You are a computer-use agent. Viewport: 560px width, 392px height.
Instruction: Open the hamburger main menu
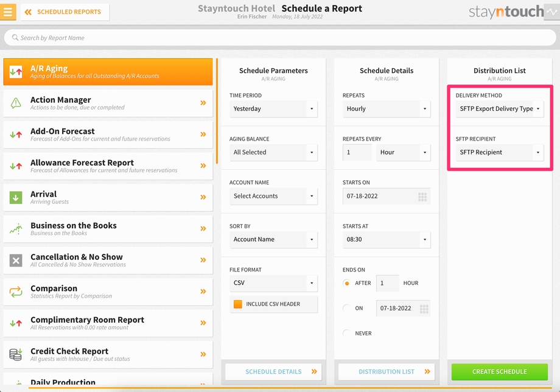click(8, 12)
